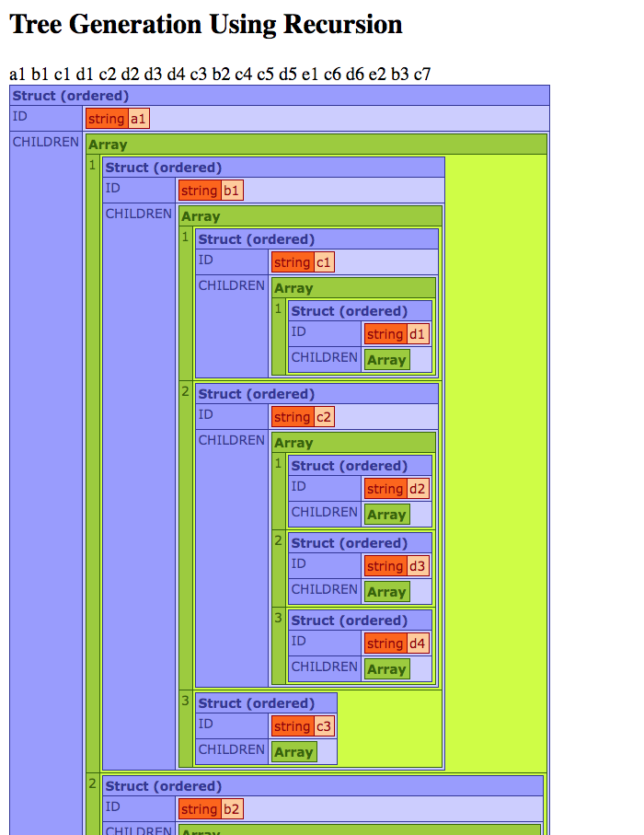Click the empty Array label in d4's CHILDREN row
Screen dimensions: 644x835
coord(387,669)
